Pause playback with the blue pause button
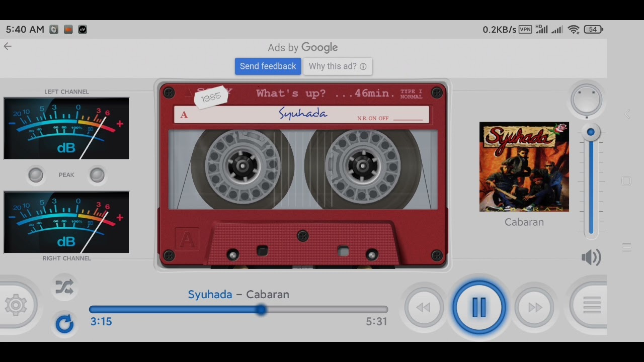This screenshot has width=644, height=362. (x=478, y=307)
